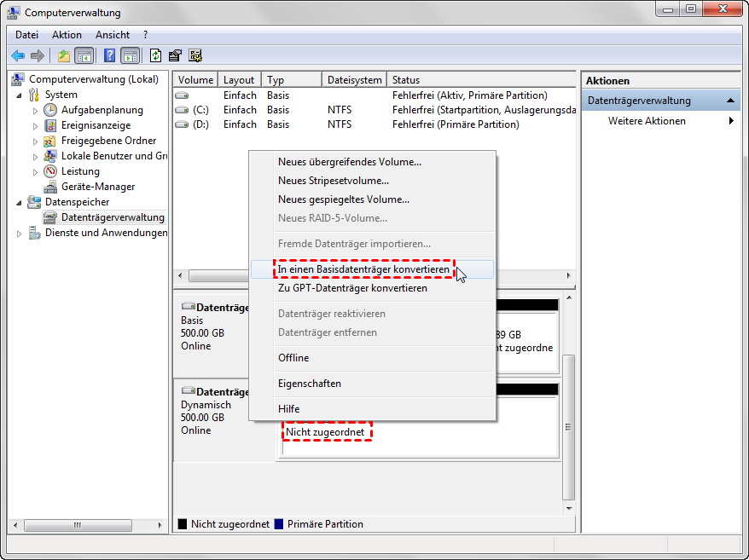Sort by the Volume column header

195,80
